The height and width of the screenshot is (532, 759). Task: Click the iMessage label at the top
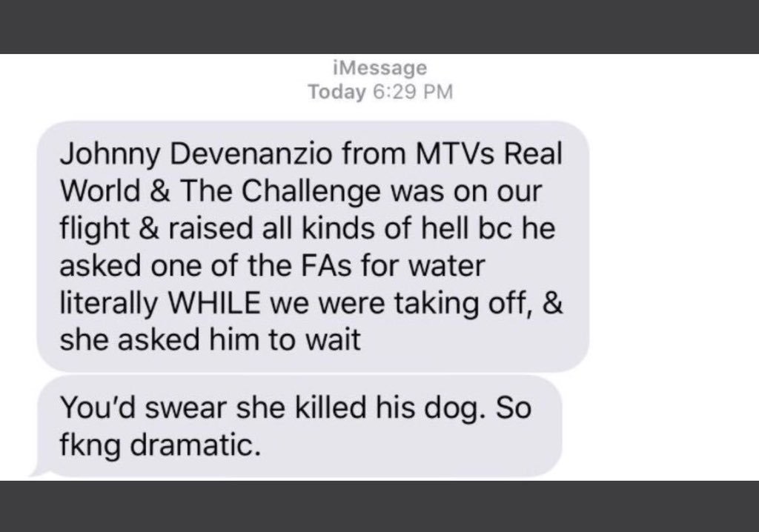(x=380, y=67)
